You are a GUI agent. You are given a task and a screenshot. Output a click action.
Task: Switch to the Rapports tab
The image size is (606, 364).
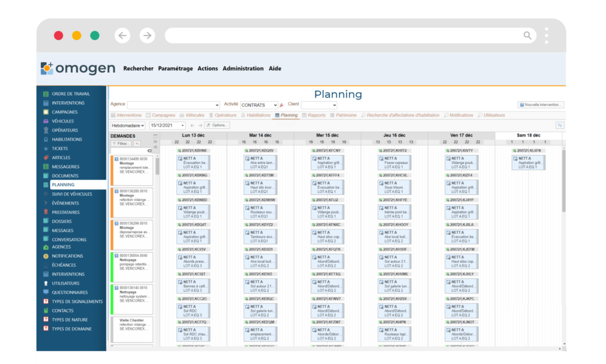[x=314, y=115]
